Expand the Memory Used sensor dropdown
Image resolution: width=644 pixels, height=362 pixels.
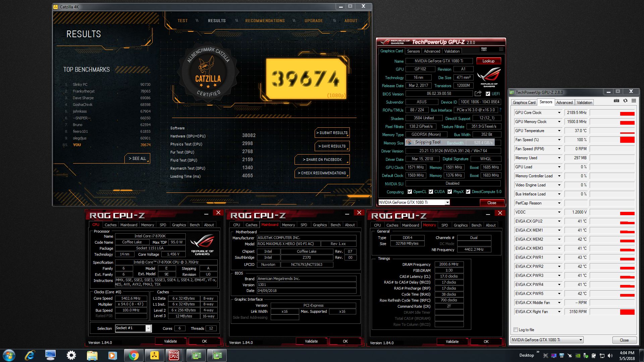(559, 158)
